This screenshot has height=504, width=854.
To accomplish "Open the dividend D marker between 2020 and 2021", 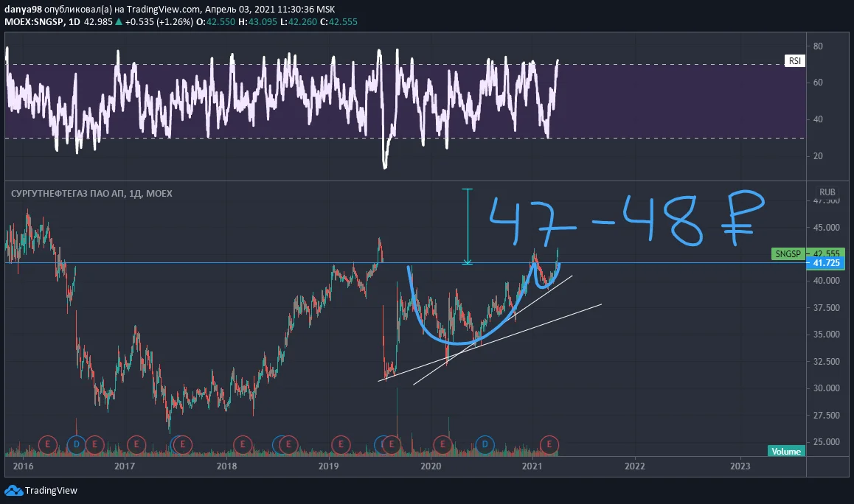I will [485, 444].
